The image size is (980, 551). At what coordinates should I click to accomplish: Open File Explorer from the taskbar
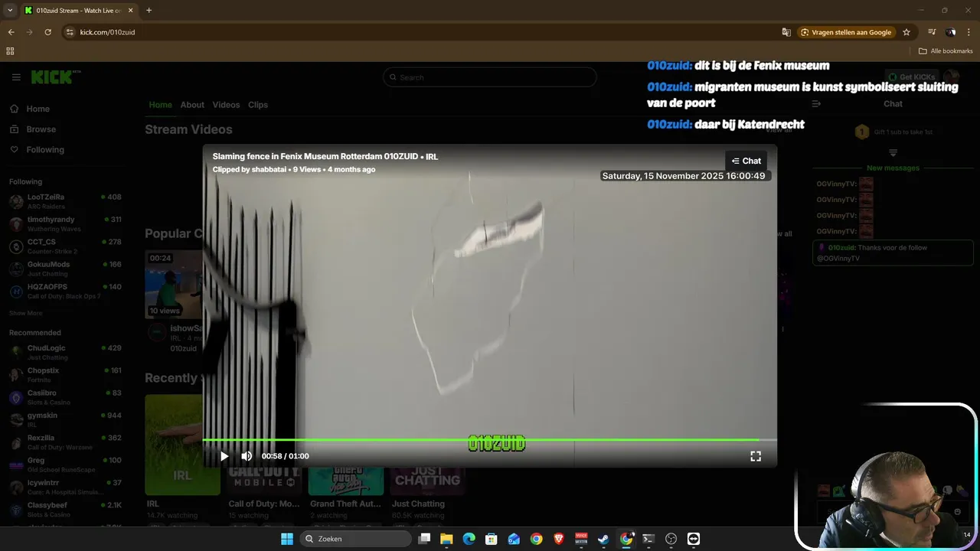446,539
